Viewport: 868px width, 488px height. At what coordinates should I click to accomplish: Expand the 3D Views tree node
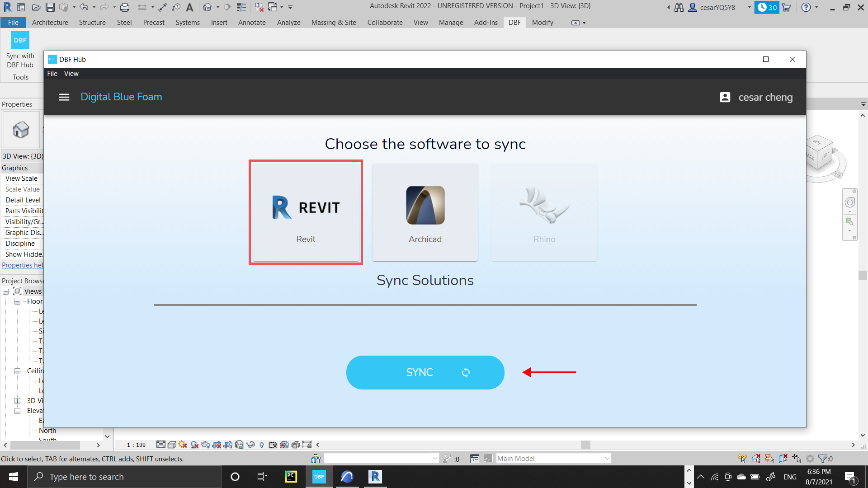tap(17, 401)
